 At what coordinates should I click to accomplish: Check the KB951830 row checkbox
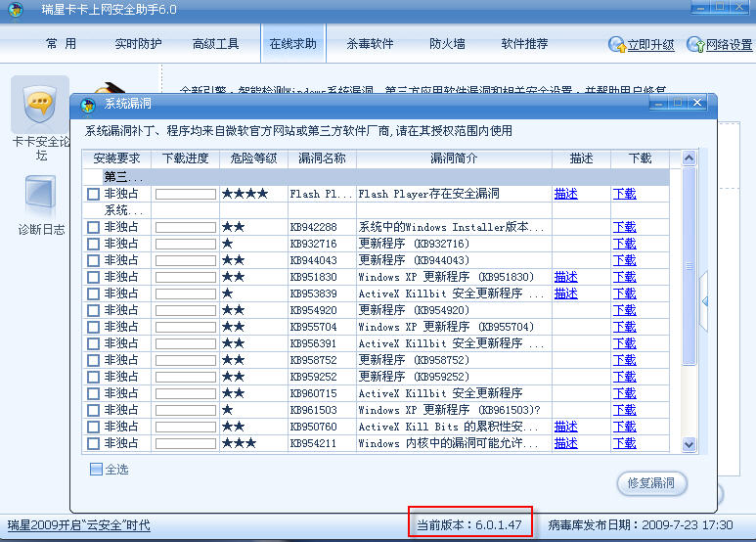tap(93, 277)
